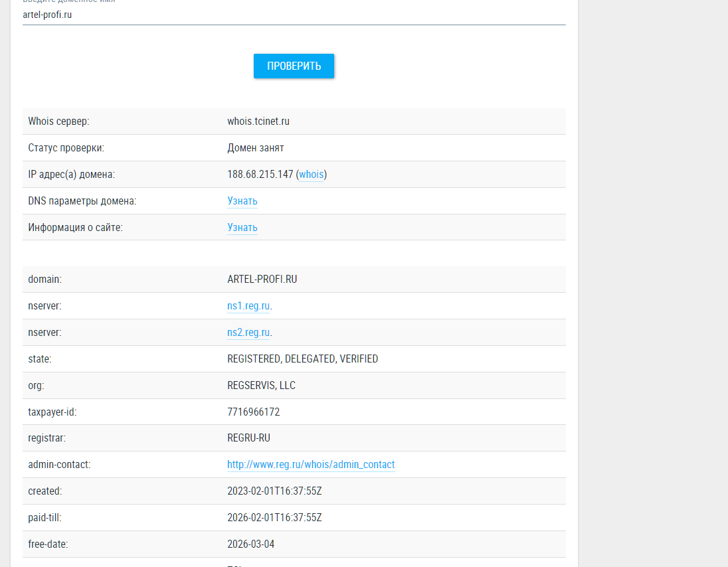Click the REGSERVIS, LLC org value
The height and width of the screenshot is (567, 728).
click(x=261, y=386)
